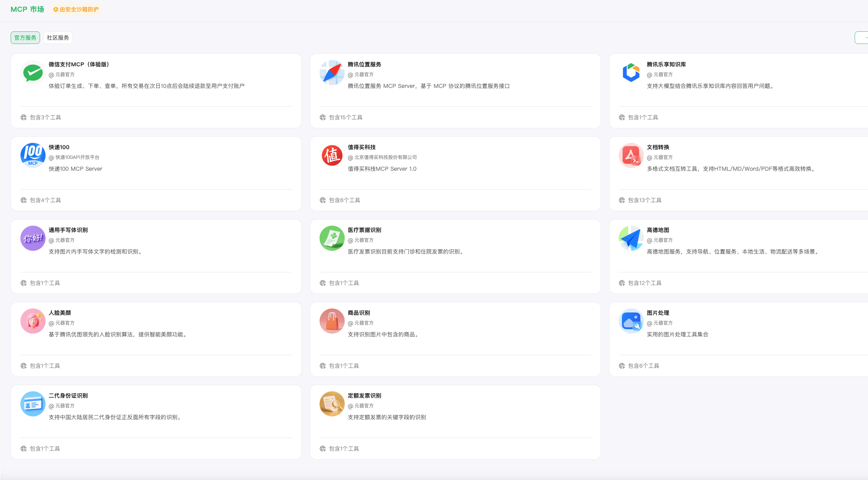Open the 高德地图 card title

coord(658,230)
